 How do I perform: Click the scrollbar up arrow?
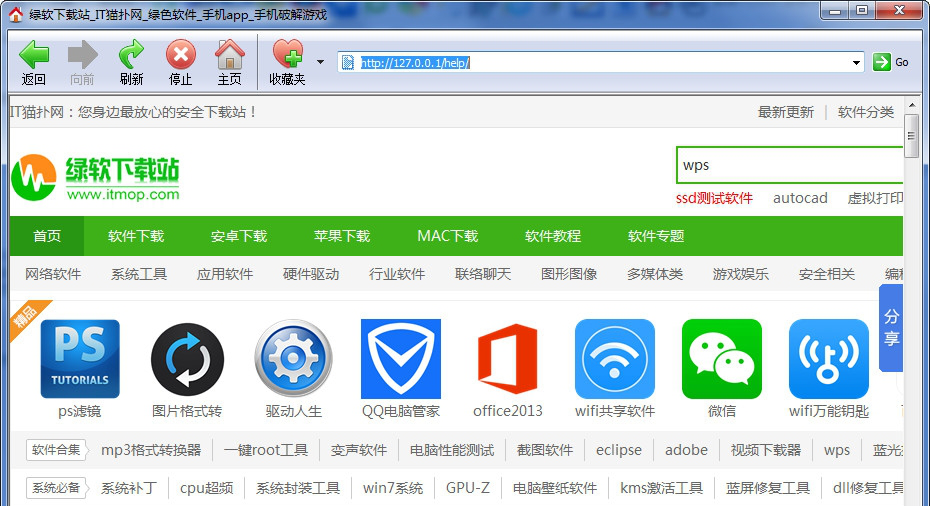pyautogui.click(x=912, y=106)
